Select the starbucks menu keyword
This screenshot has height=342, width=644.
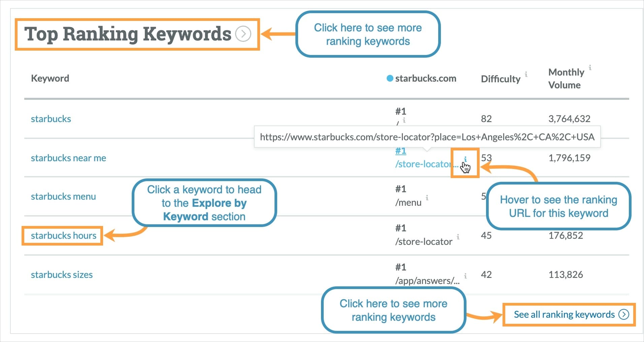(63, 197)
